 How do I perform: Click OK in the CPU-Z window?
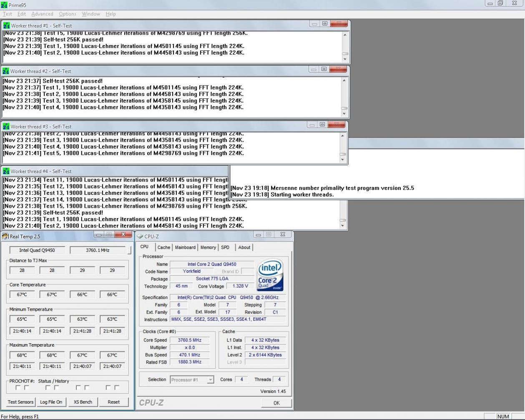pyautogui.click(x=276, y=403)
